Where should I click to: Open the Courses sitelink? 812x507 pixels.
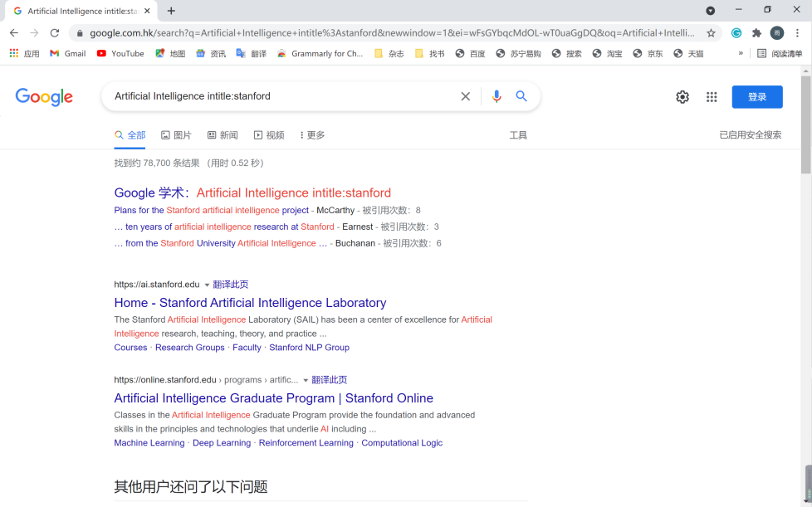[x=130, y=348]
